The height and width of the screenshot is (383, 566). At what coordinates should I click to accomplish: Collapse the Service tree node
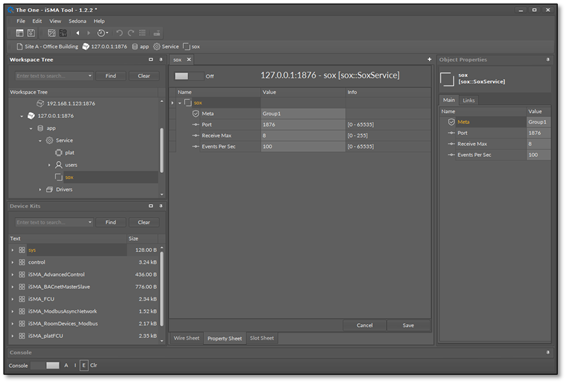click(40, 141)
